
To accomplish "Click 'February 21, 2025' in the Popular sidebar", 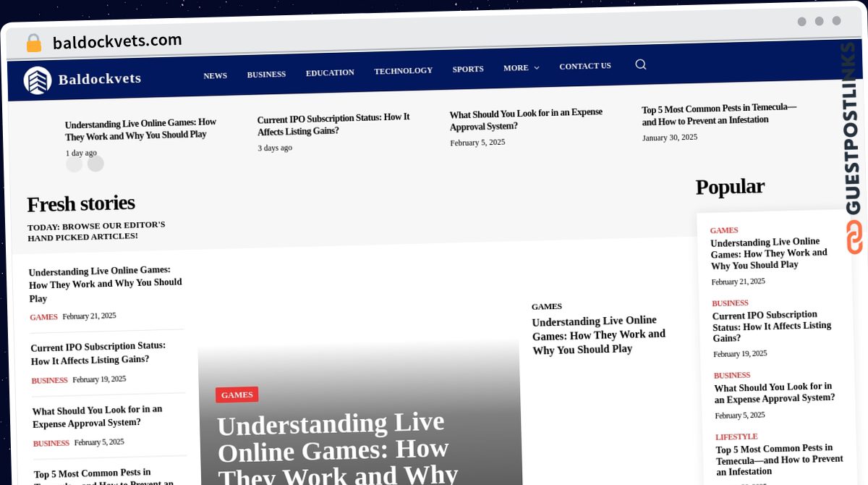I will (738, 282).
